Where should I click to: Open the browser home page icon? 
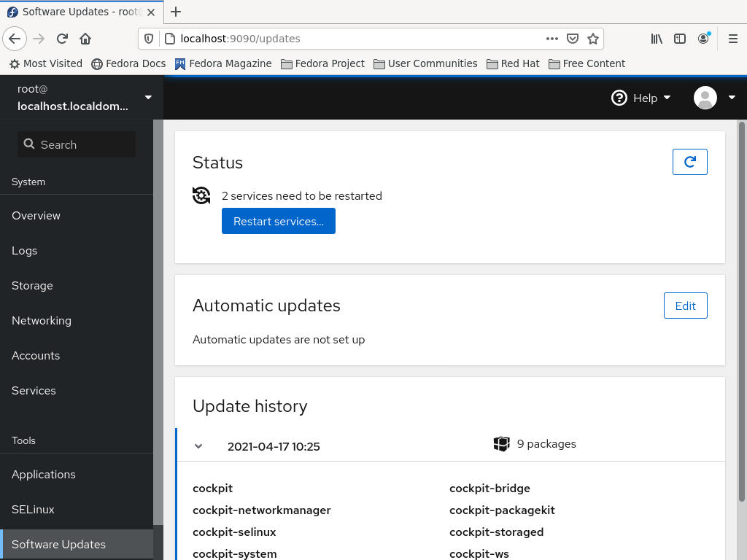pos(85,39)
